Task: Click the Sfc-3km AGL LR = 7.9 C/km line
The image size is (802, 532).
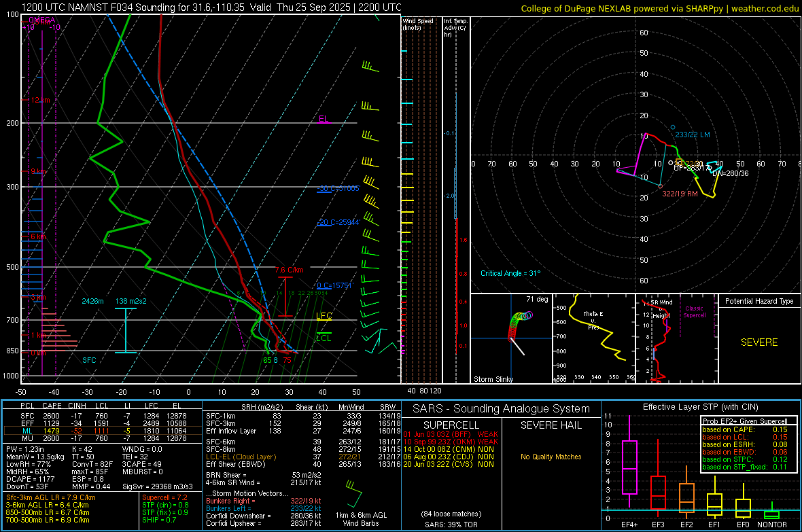Action: 51,497
